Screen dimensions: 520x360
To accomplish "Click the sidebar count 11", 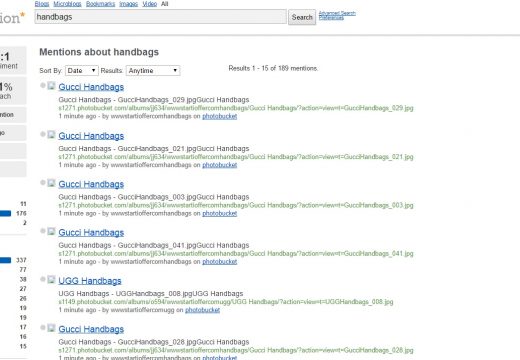I will tap(23, 204).
